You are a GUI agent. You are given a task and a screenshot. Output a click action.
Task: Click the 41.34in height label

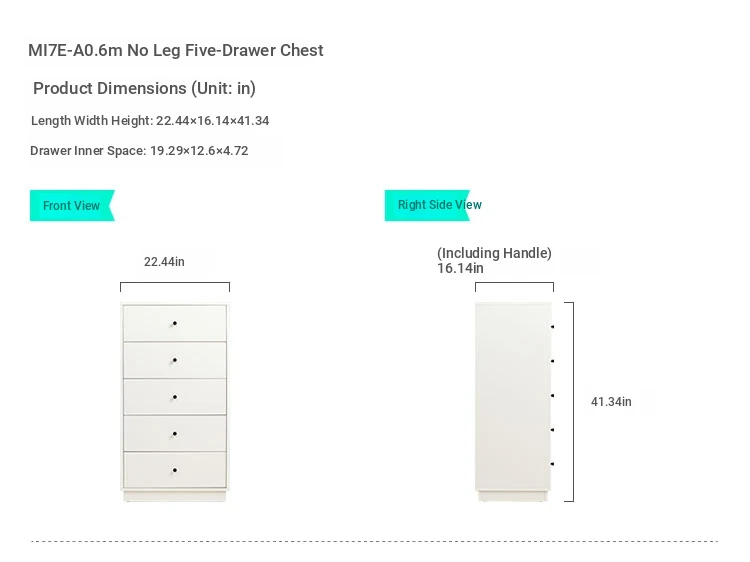[611, 402]
